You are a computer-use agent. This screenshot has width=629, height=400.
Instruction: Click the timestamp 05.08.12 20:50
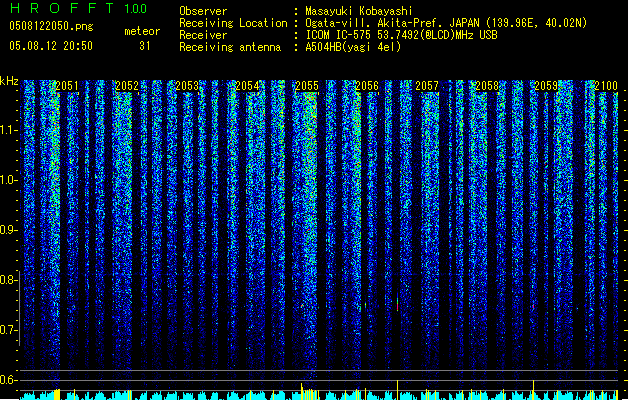point(51,46)
